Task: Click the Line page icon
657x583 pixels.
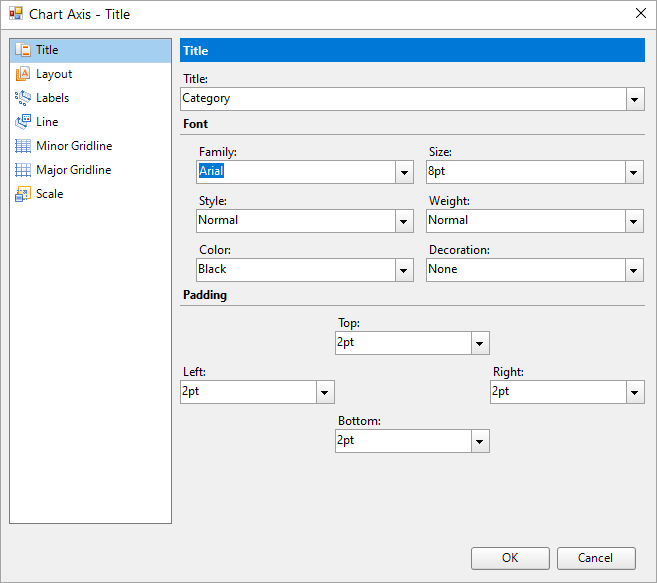Action: point(23,122)
